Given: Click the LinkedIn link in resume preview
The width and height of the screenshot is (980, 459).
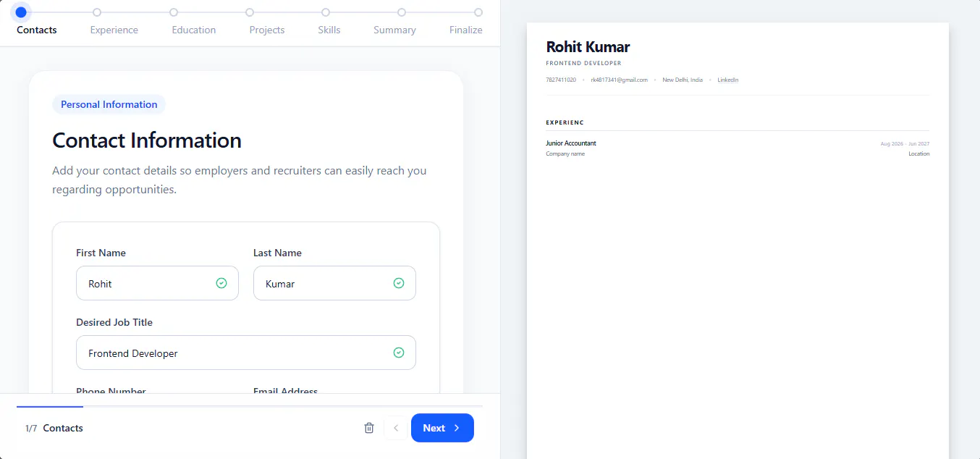Looking at the screenshot, I should [728, 80].
